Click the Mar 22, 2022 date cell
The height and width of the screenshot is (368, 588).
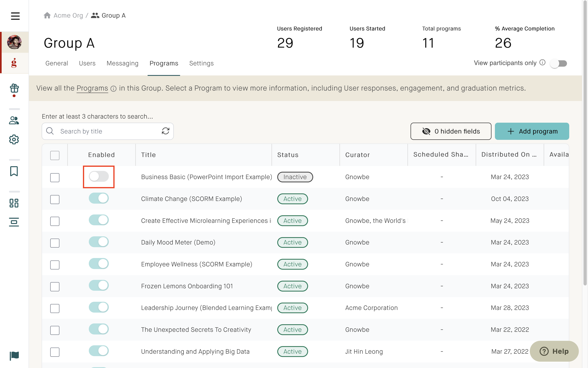coord(510,330)
